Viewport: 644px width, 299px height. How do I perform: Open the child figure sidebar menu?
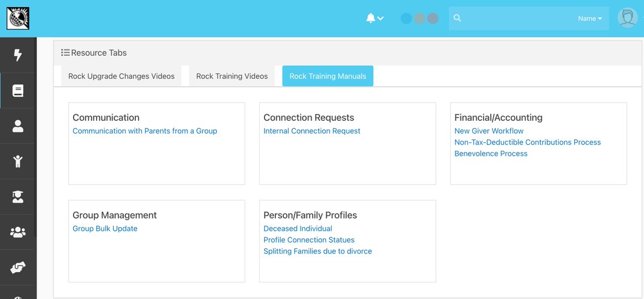pyautogui.click(x=18, y=161)
